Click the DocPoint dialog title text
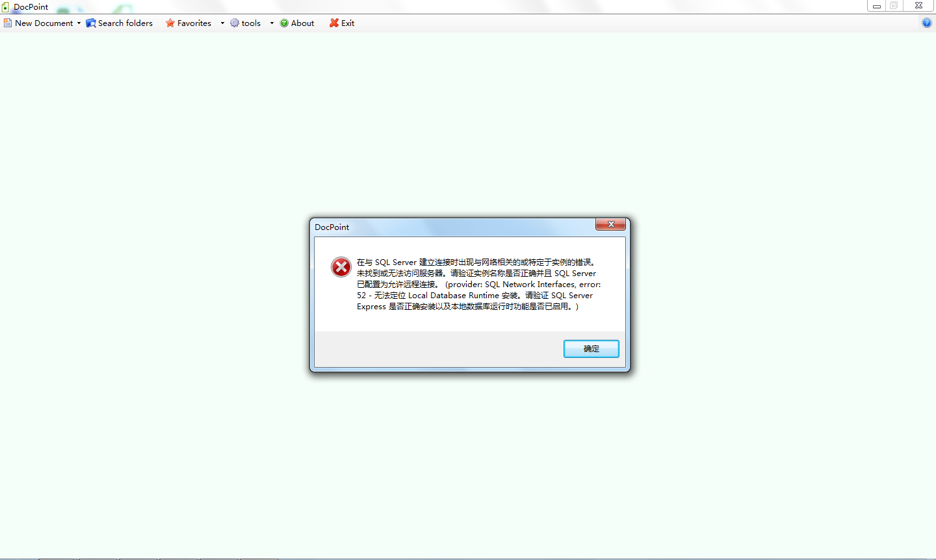 (x=332, y=227)
